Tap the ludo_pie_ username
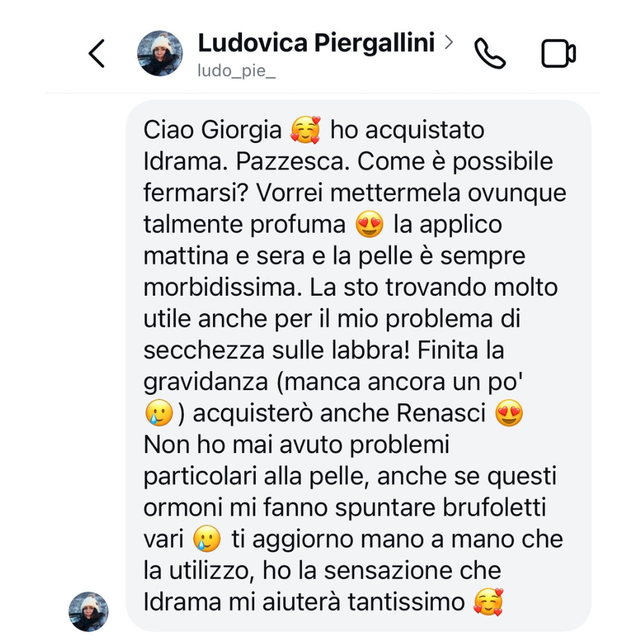Image resolution: width=644 pixels, height=644 pixels. pyautogui.click(x=237, y=70)
